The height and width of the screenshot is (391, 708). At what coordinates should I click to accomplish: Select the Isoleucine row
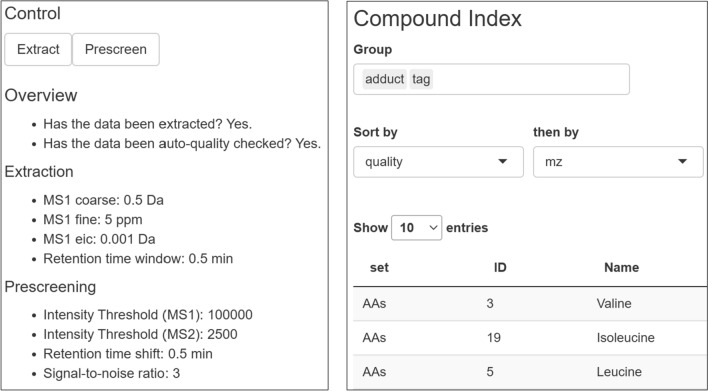click(x=530, y=338)
